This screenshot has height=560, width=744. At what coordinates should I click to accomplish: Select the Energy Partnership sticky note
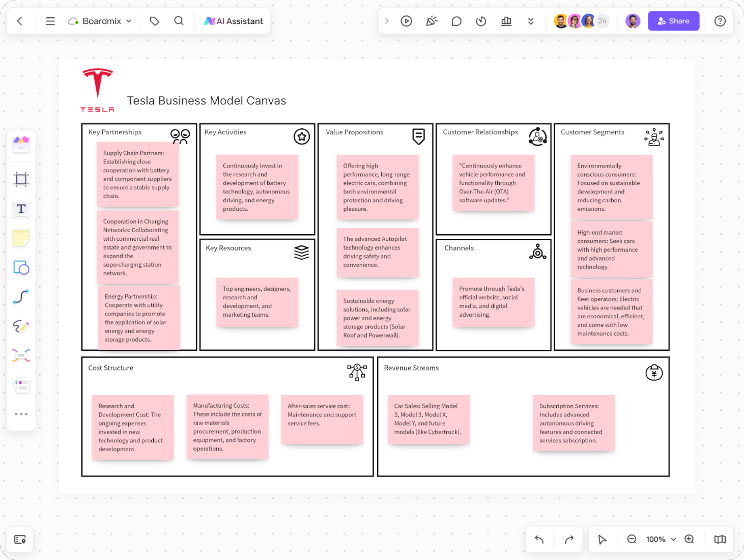(139, 318)
